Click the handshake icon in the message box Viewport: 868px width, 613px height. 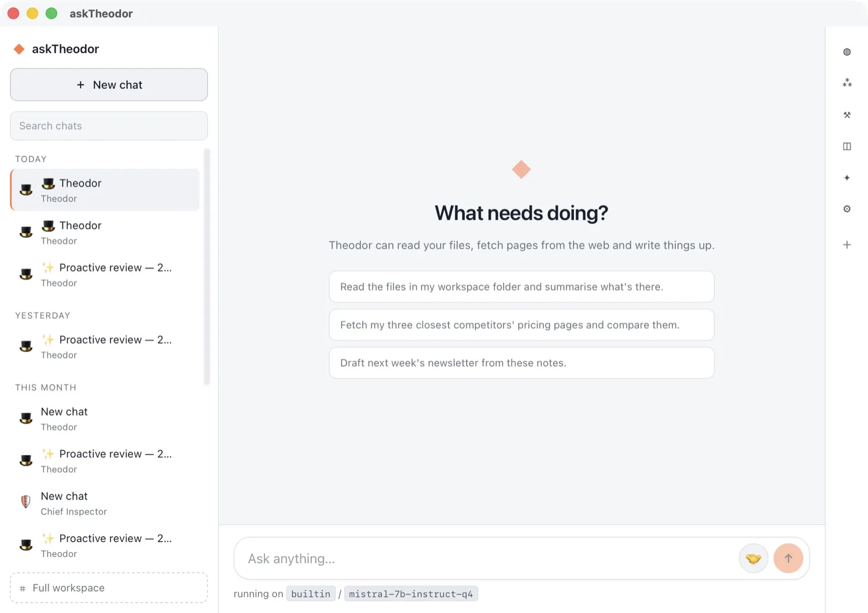pos(753,559)
